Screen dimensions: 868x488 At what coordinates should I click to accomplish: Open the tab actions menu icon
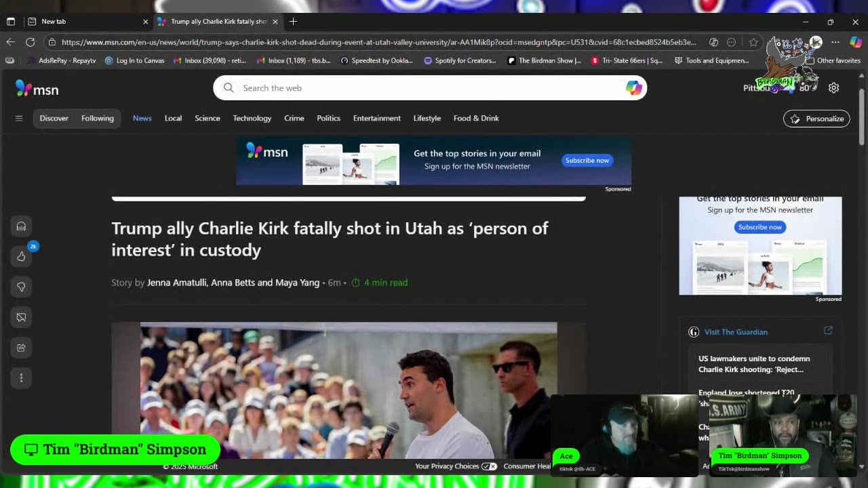tap(10, 22)
